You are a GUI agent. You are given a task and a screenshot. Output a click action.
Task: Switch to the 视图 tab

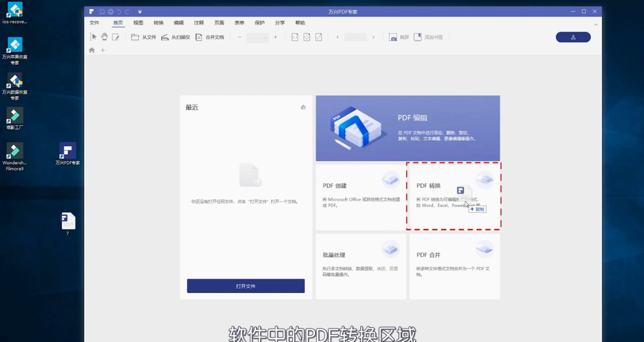pyautogui.click(x=138, y=23)
